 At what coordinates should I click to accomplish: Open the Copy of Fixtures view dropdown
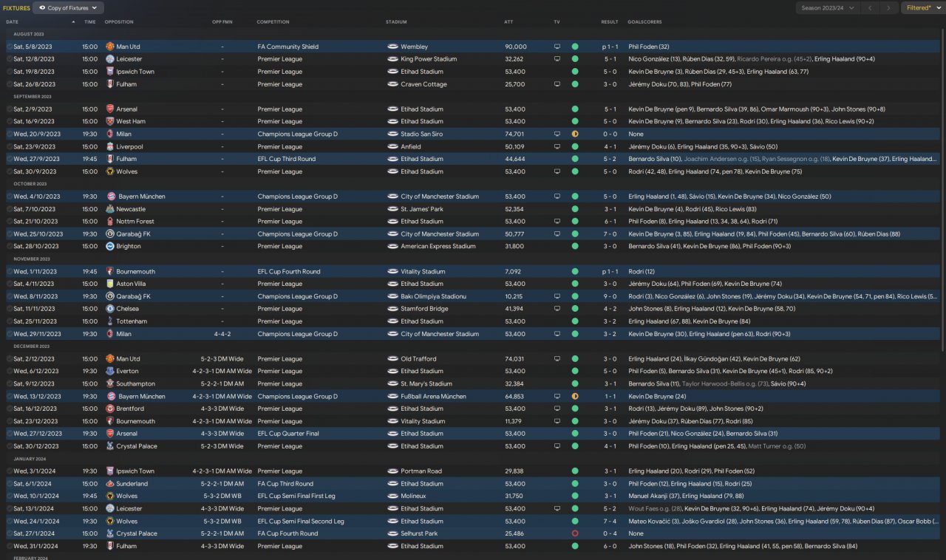pos(69,8)
